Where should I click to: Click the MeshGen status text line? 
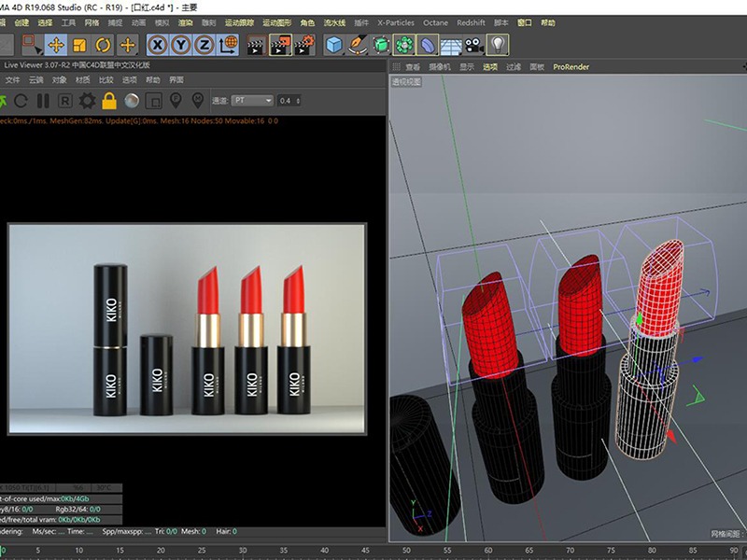click(x=138, y=121)
